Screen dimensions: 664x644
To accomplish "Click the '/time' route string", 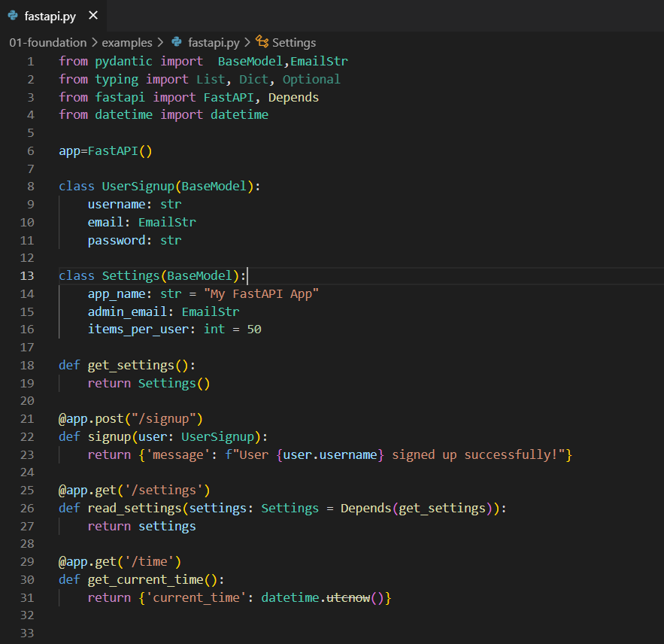I will pyautogui.click(x=149, y=562).
